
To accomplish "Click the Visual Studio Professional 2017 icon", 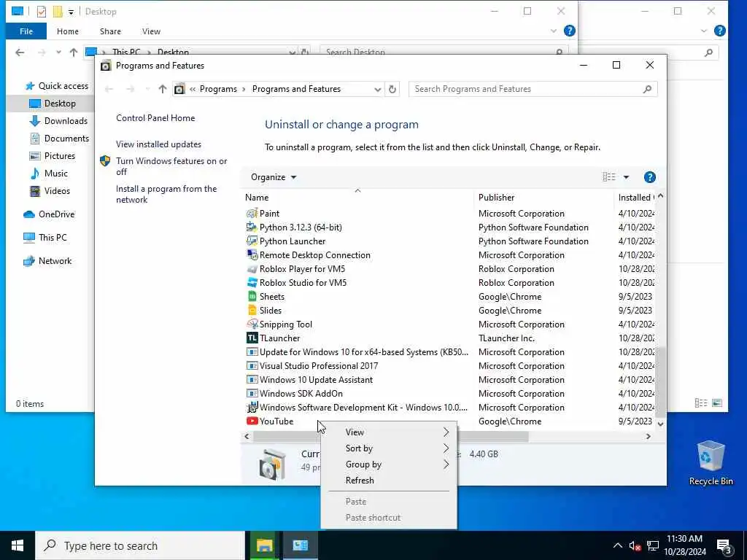I will (x=252, y=366).
